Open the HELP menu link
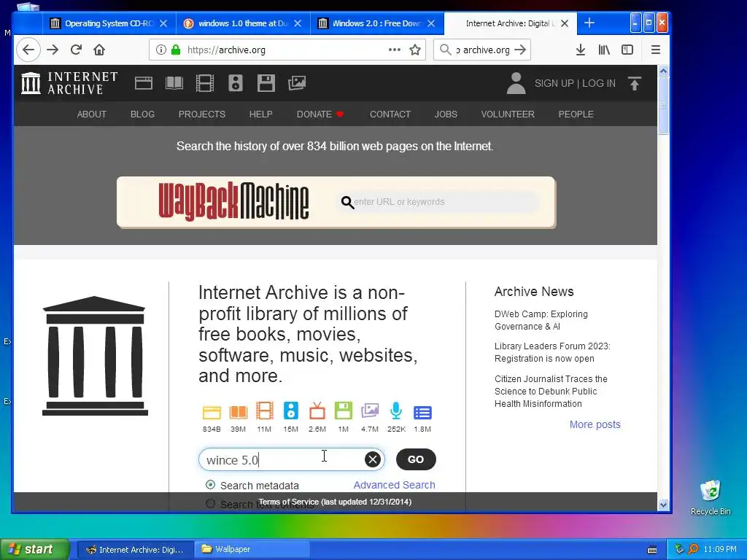Image resolution: width=747 pixels, height=560 pixels. (x=260, y=114)
